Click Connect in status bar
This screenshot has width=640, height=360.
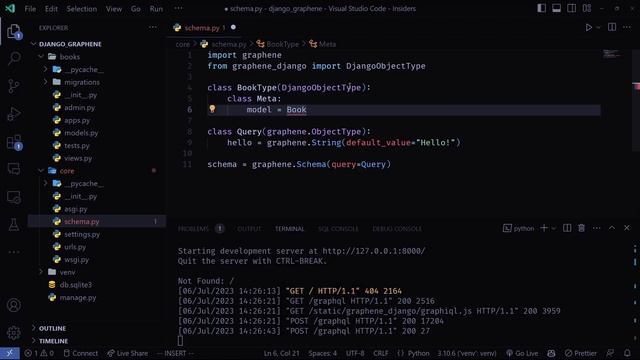coord(81,353)
